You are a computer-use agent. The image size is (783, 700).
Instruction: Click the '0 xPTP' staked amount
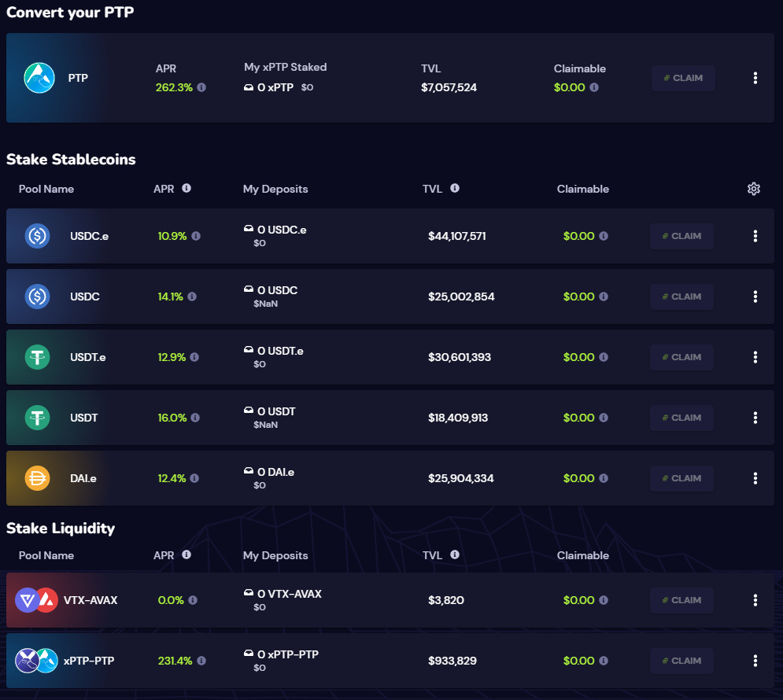[x=275, y=87]
